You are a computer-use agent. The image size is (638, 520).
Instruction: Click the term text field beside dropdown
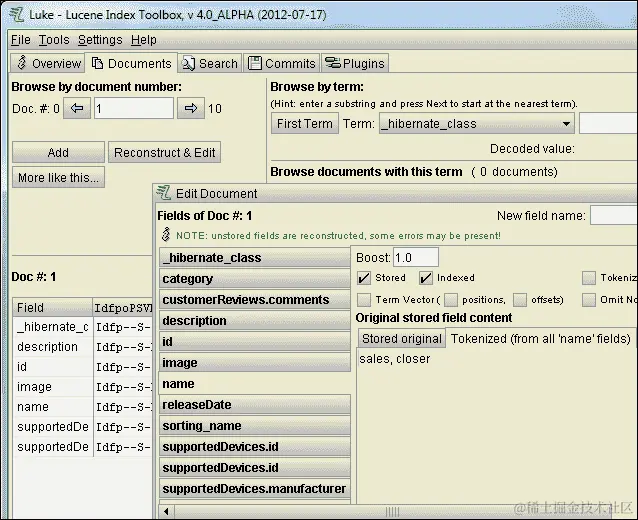pos(608,123)
